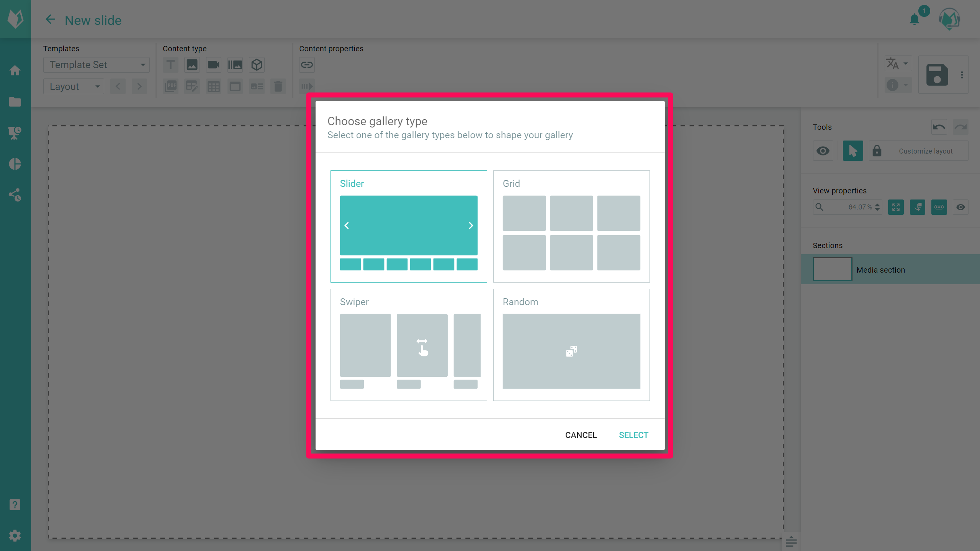Select the video content type icon
This screenshot has width=980, height=551.
click(213, 65)
